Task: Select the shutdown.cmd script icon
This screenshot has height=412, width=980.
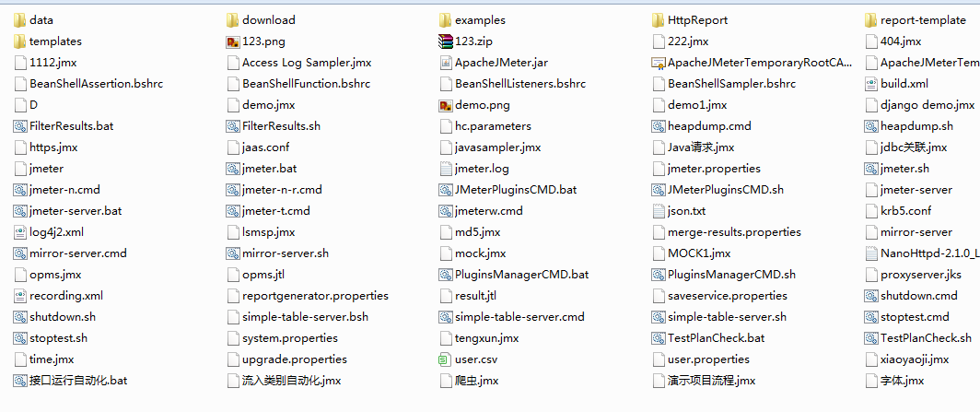Action: 870,296
